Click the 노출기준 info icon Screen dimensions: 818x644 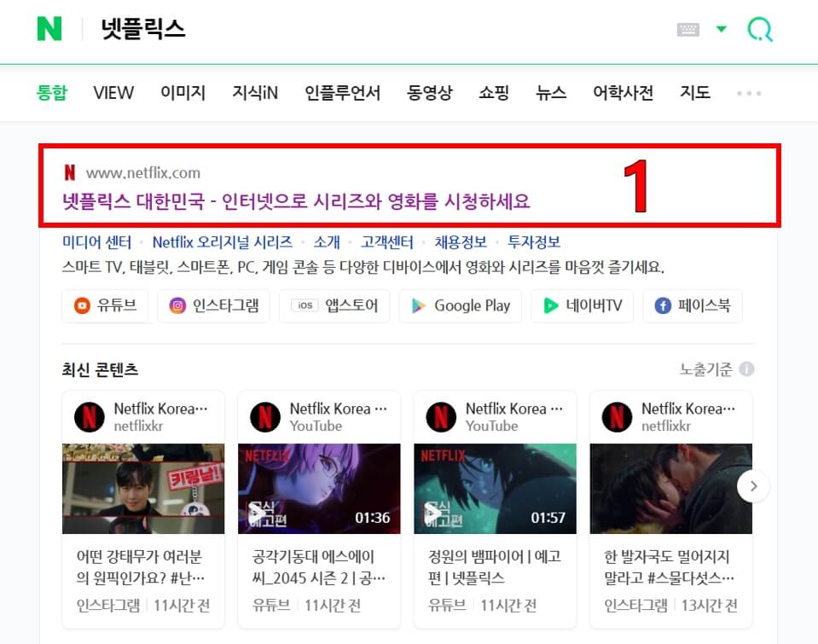coord(747,369)
